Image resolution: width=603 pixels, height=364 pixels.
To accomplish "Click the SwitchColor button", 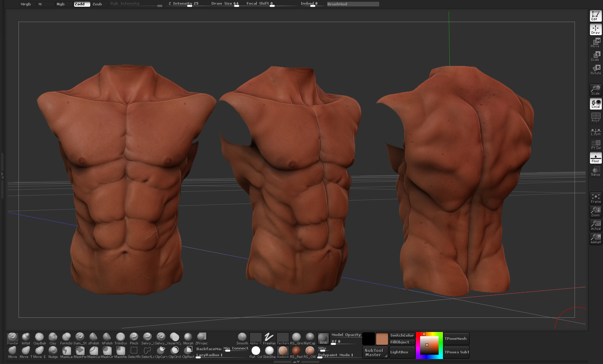I will pyautogui.click(x=402, y=335).
